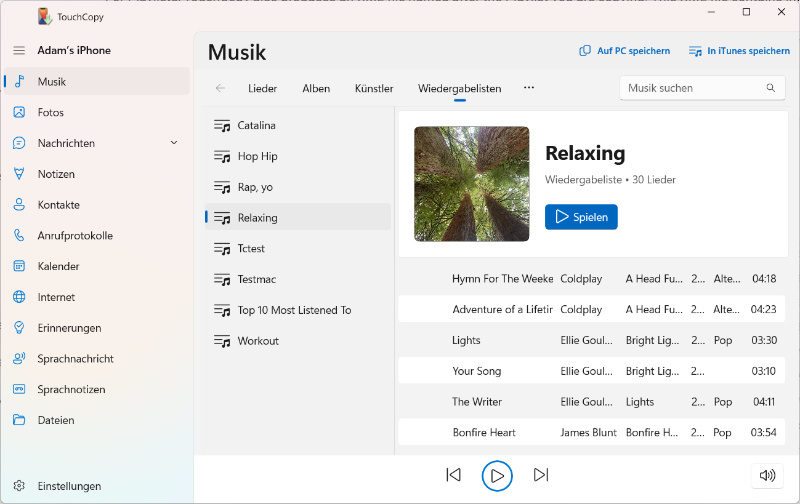Focus the Musik suchen field

tap(702, 88)
